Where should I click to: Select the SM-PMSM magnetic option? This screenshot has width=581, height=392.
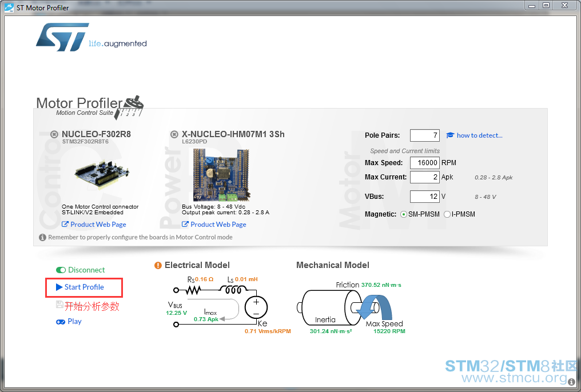[404, 214]
